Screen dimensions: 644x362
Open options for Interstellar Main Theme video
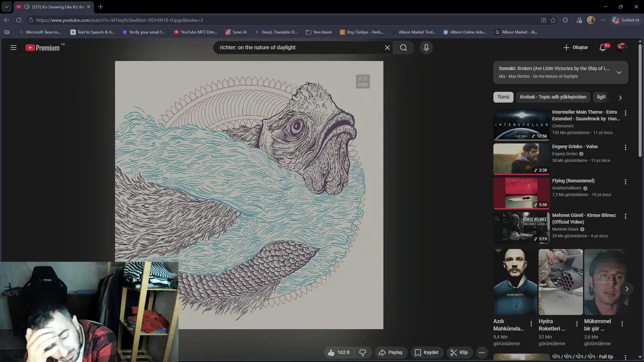tap(625, 113)
